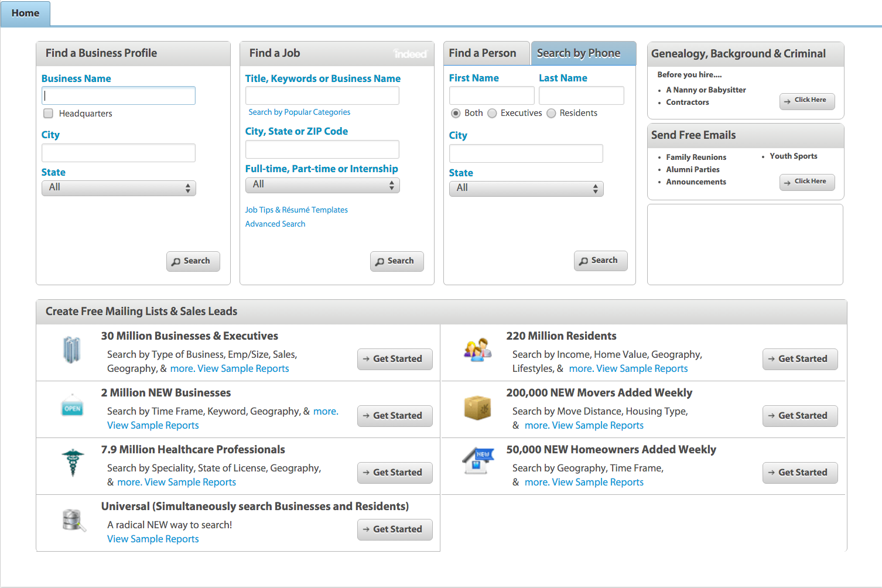
Task: Click the house icon for New Homeowners
Action: [x=478, y=461]
